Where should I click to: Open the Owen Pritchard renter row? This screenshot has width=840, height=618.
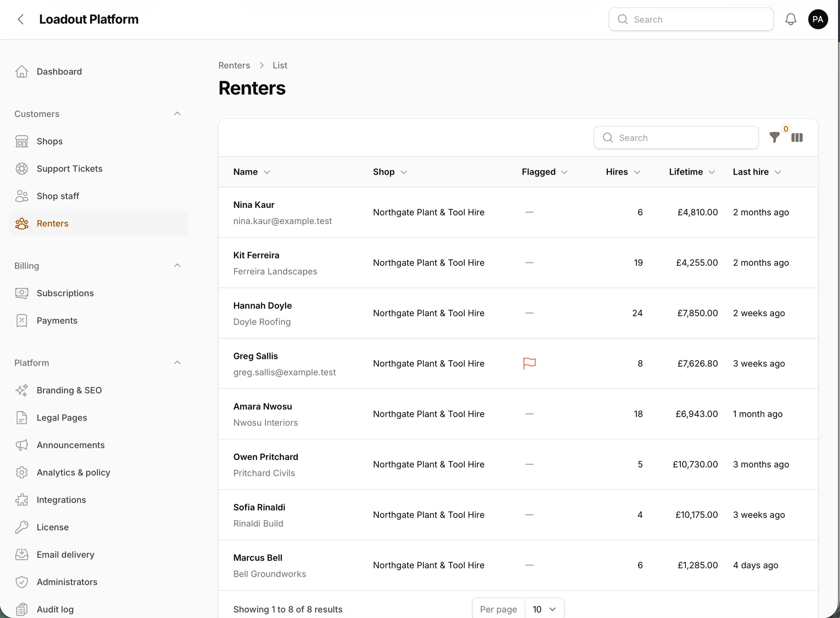point(518,464)
